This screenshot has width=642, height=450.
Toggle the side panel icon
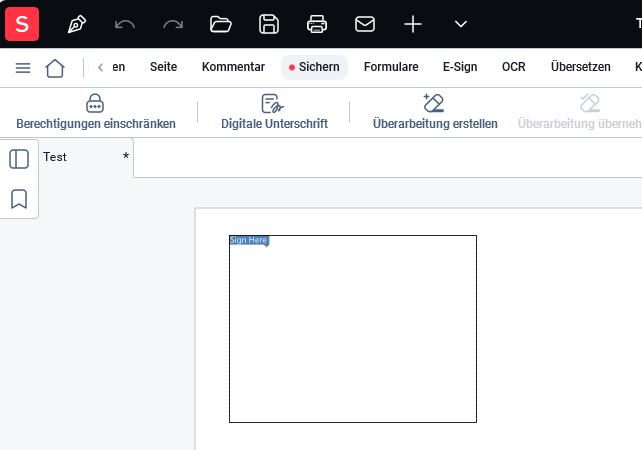(19, 159)
